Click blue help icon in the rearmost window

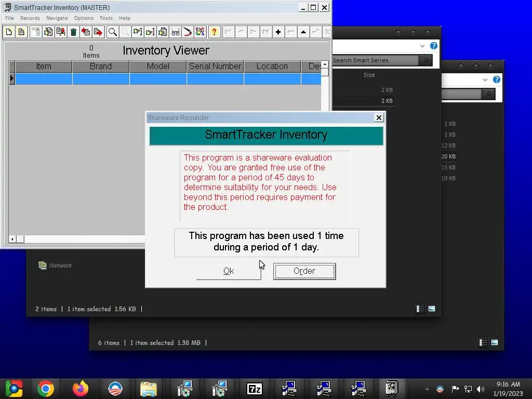pyautogui.click(x=496, y=79)
